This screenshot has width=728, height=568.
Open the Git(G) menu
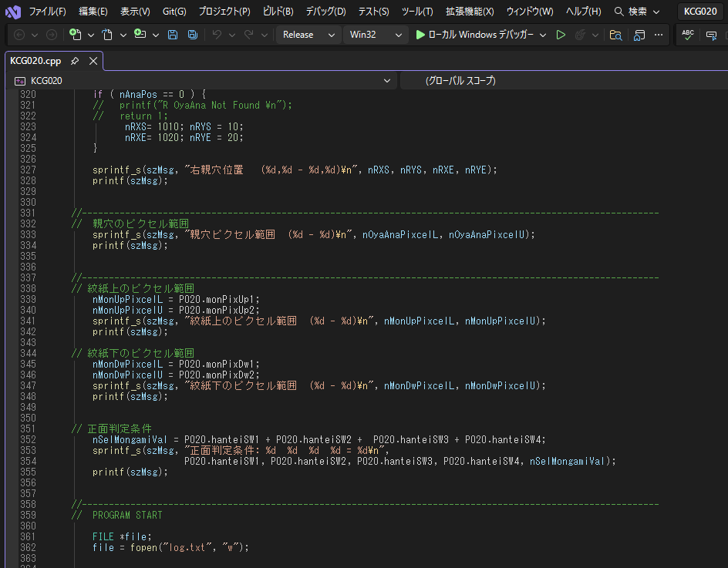tap(174, 12)
